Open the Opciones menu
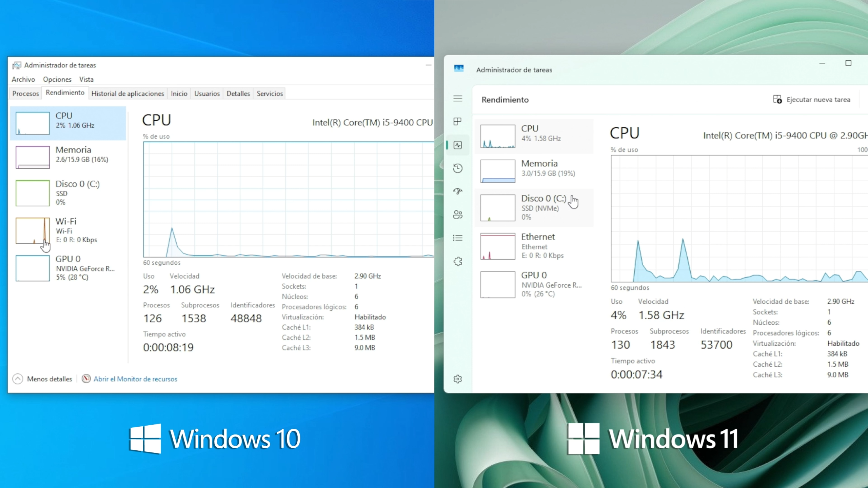Image resolution: width=868 pixels, height=488 pixels. 57,79
